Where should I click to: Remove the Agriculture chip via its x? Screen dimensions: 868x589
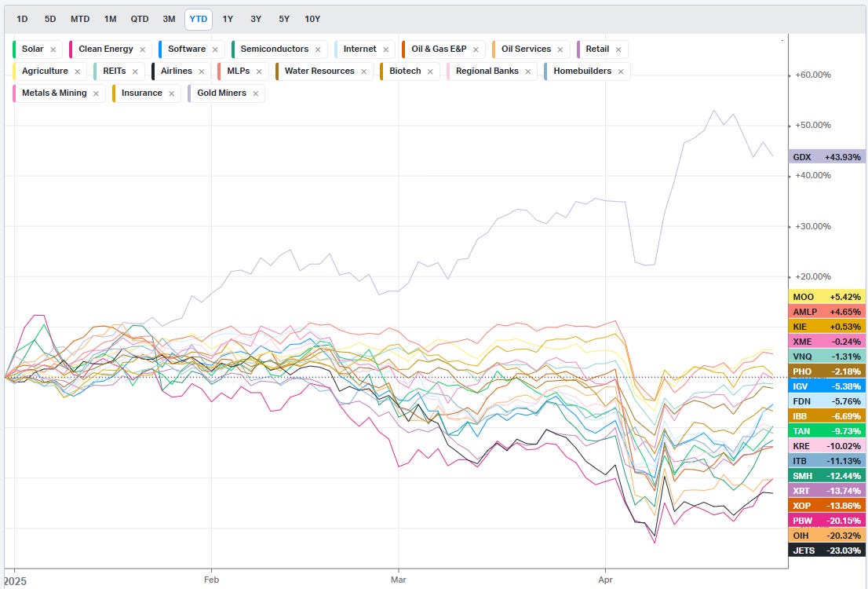pos(77,71)
